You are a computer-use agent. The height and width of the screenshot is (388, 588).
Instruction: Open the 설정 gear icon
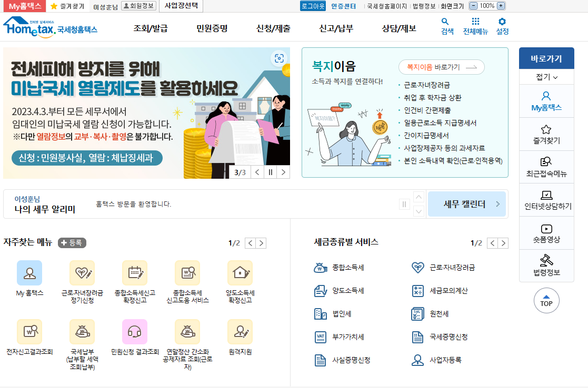click(x=502, y=26)
